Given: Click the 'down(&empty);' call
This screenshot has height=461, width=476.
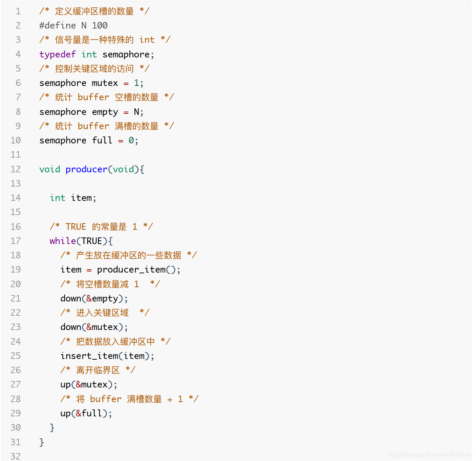Looking at the screenshot, I should tap(94, 299).
